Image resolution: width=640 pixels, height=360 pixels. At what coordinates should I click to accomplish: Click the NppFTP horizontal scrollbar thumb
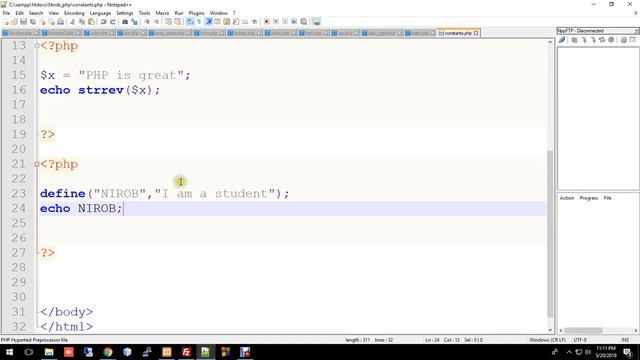point(583,330)
